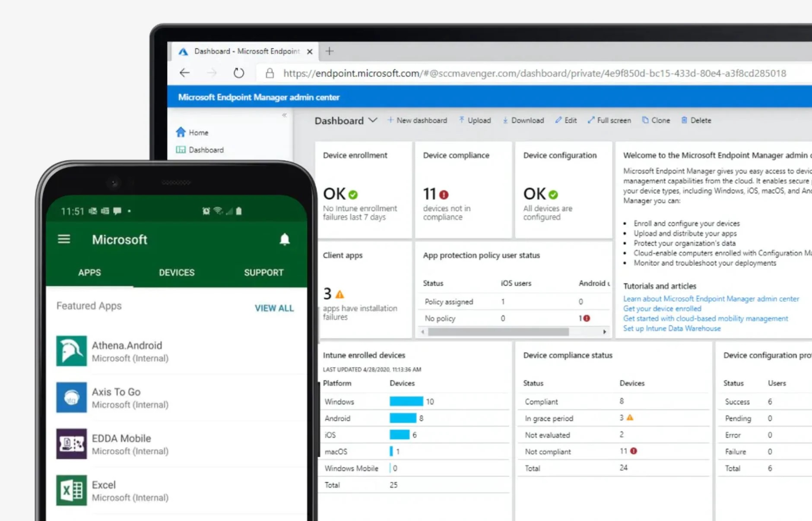Enter Full screen mode
Image resolution: width=812 pixels, height=521 pixels.
[x=609, y=120]
